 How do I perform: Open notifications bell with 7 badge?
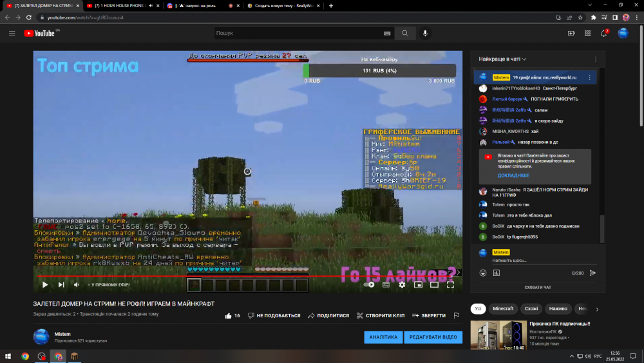604,34
